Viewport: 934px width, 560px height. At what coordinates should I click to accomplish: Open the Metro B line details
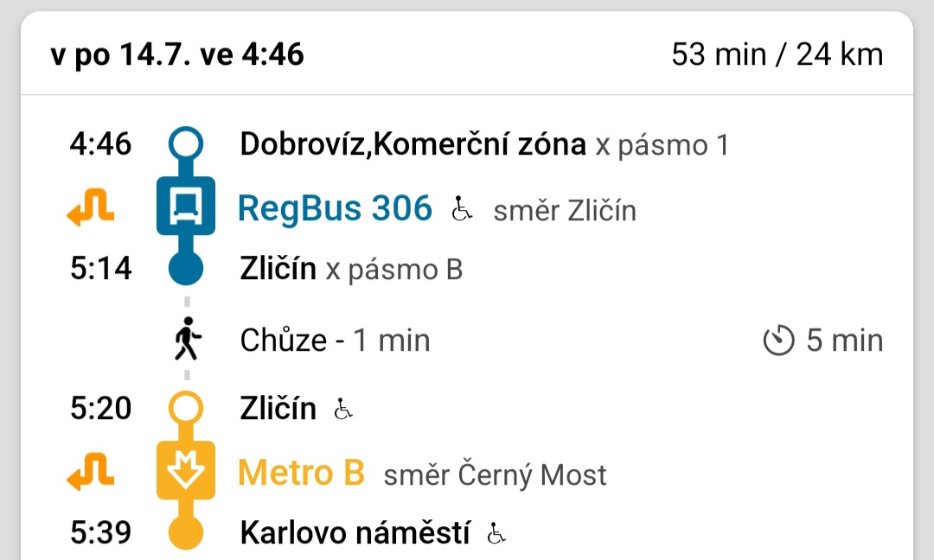(x=302, y=473)
